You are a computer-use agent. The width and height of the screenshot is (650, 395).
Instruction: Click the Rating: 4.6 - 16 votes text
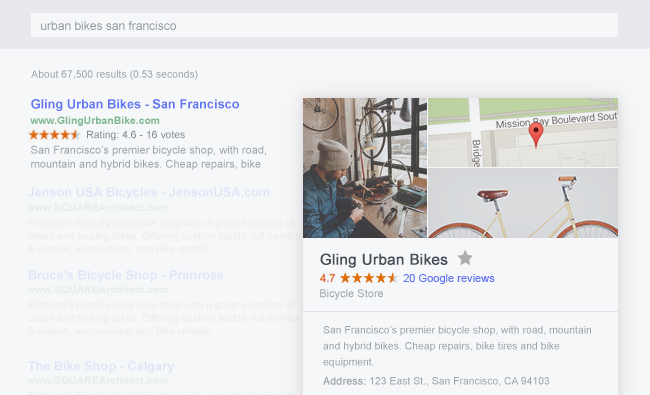[x=136, y=135]
